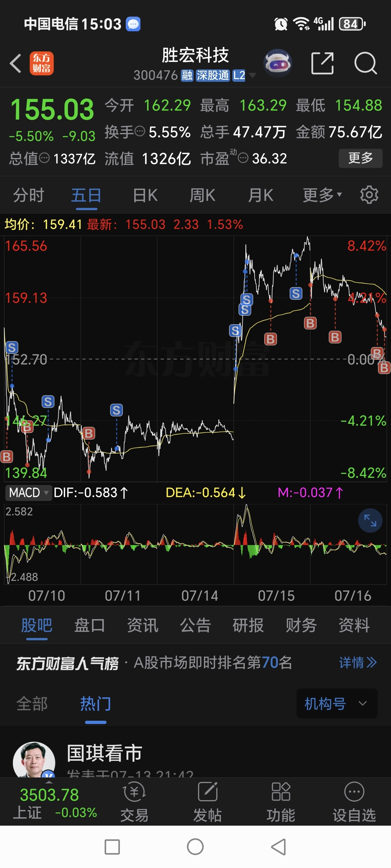The height and width of the screenshot is (868, 391).
Task: Switch to 月K chart tab
Action: tap(260, 195)
